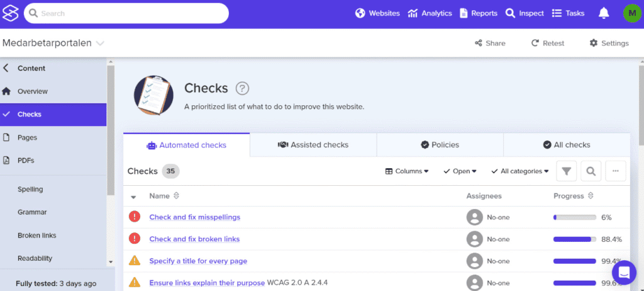Switch to the Policies tab
This screenshot has width=644, height=291.
[440, 145]
